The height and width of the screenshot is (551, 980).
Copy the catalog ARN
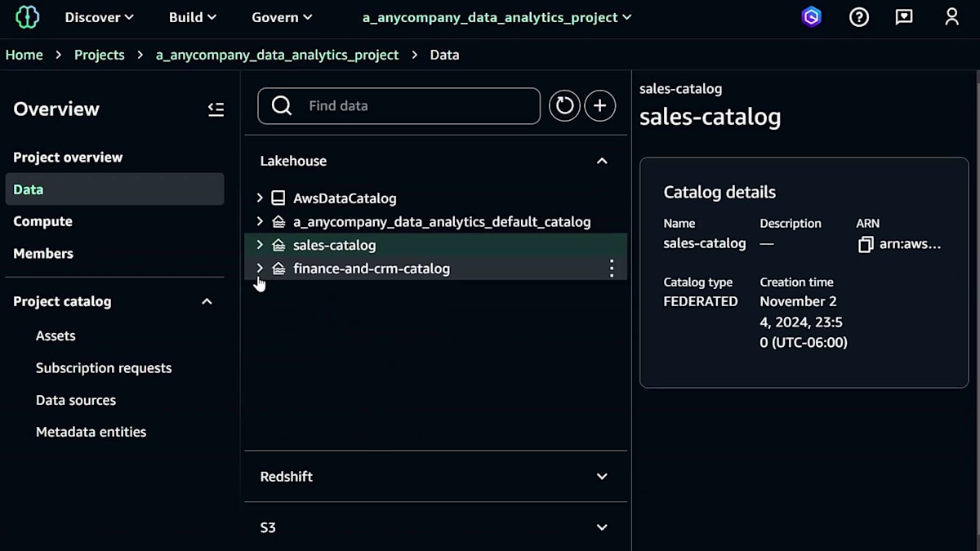tap(866, 244)
